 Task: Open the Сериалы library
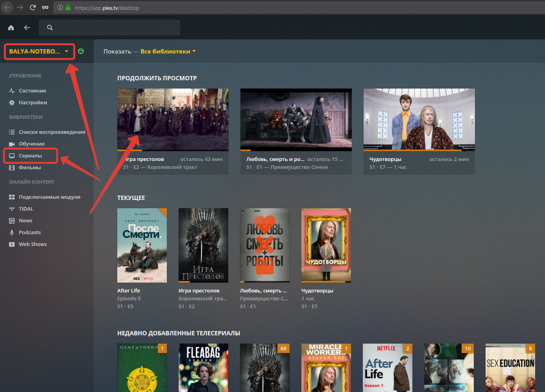(30, 156)
